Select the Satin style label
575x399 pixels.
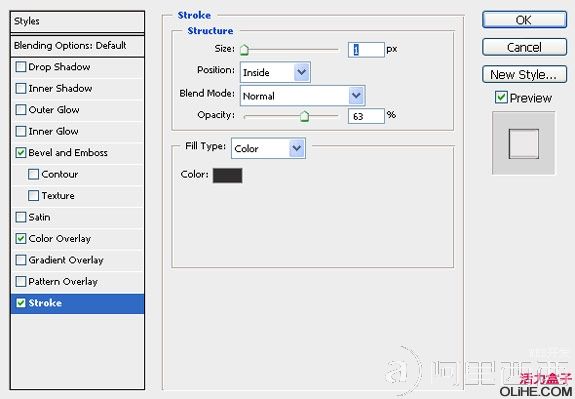click(39, 217)
